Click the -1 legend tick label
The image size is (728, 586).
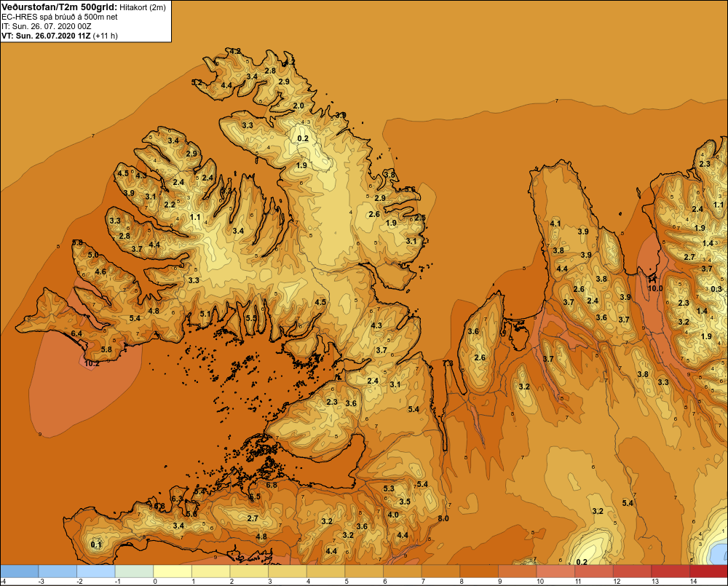click(x=117, y=582)
